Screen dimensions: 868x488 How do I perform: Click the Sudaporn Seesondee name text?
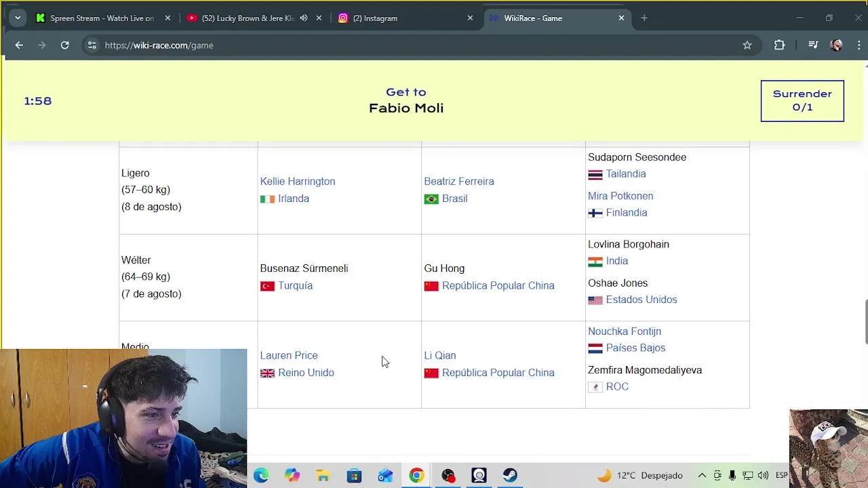point(637,157)
